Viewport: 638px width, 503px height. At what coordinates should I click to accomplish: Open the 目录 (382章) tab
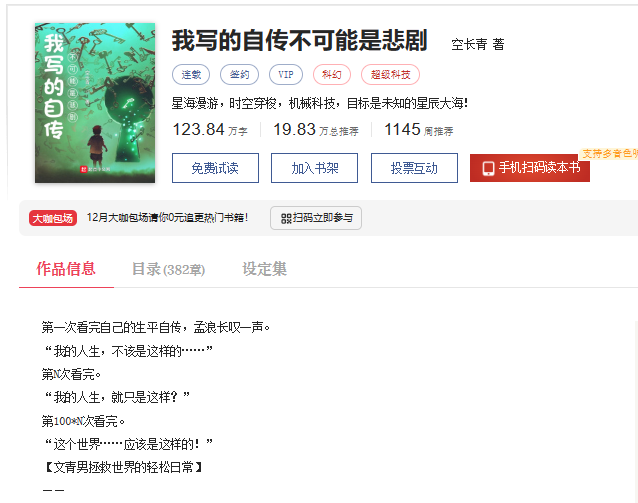click(x=168, y=269)
